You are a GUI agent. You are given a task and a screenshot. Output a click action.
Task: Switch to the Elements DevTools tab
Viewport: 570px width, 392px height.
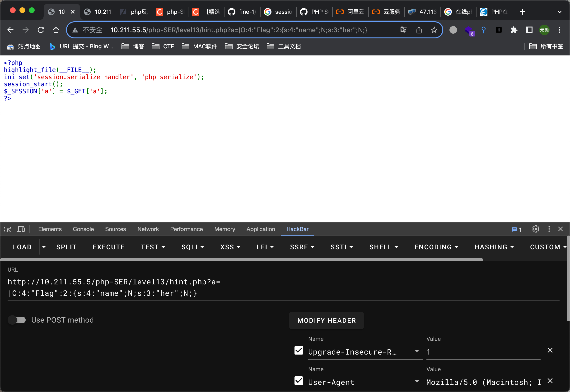pos(50,229)
